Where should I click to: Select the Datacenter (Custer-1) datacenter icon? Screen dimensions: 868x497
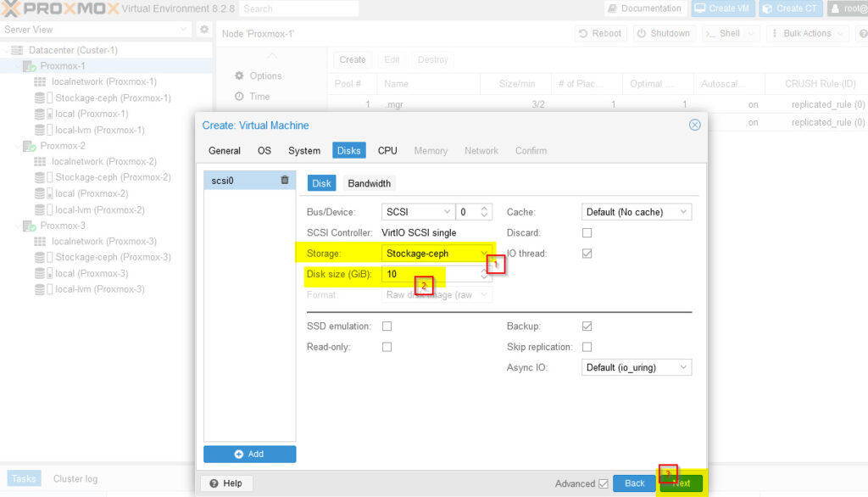tap(17, 50)
